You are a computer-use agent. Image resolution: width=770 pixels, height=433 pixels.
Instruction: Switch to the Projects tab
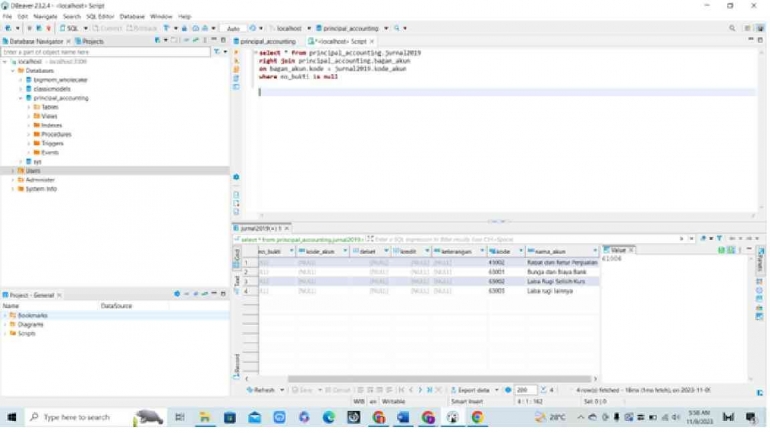click(89, 41)
